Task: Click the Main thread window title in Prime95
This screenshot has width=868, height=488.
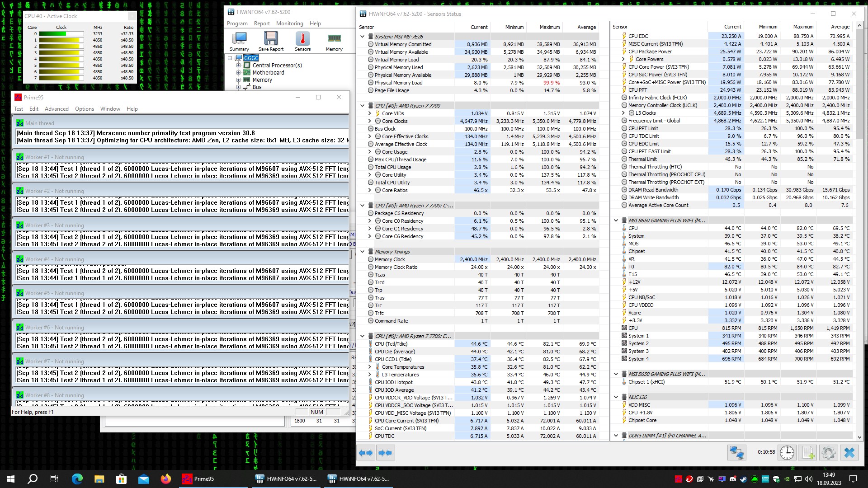Action: (40, 123)
